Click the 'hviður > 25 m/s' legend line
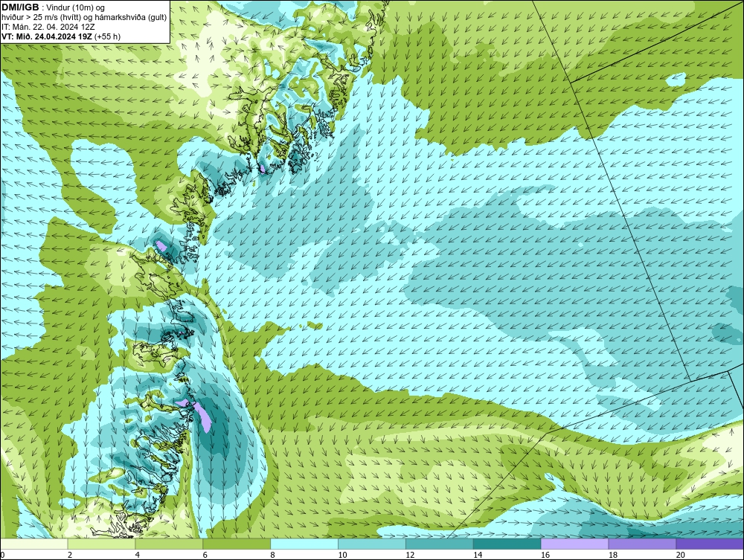This screenshot has width=744, height=560. point(84,18)
